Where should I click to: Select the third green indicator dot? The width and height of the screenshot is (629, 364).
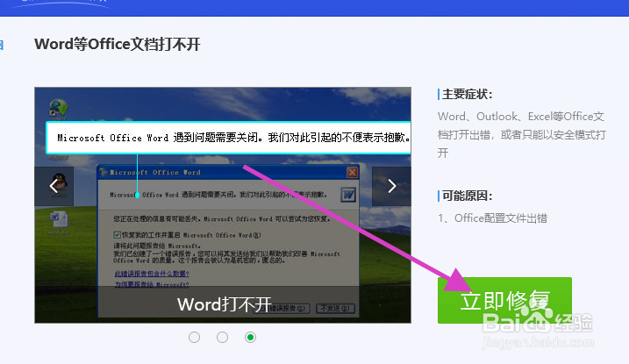point(250,337)
